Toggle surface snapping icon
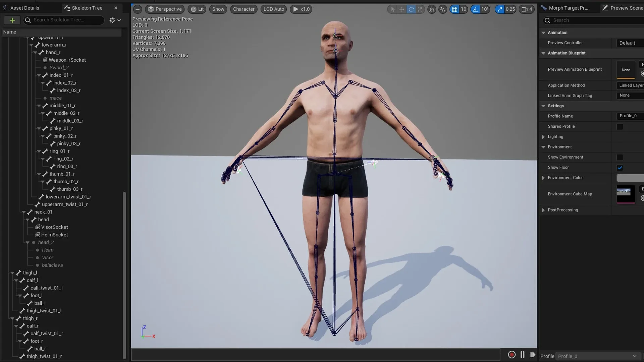The width and height of the screenshot is (644, 362). [443, 9]
